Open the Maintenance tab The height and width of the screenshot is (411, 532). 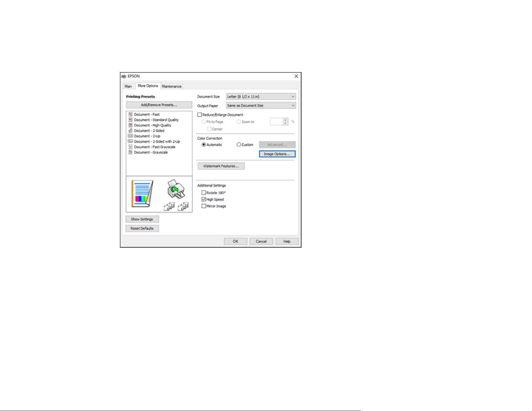[172, 86]
